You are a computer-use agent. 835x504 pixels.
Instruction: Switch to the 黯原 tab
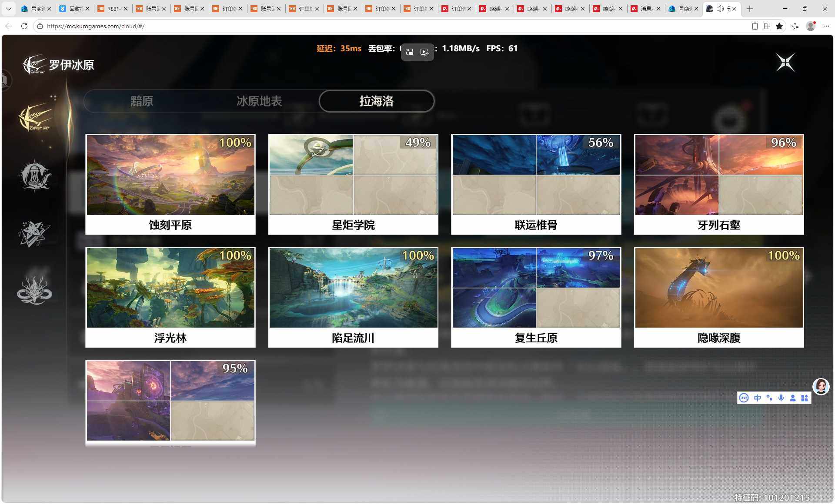pos(142,101)
